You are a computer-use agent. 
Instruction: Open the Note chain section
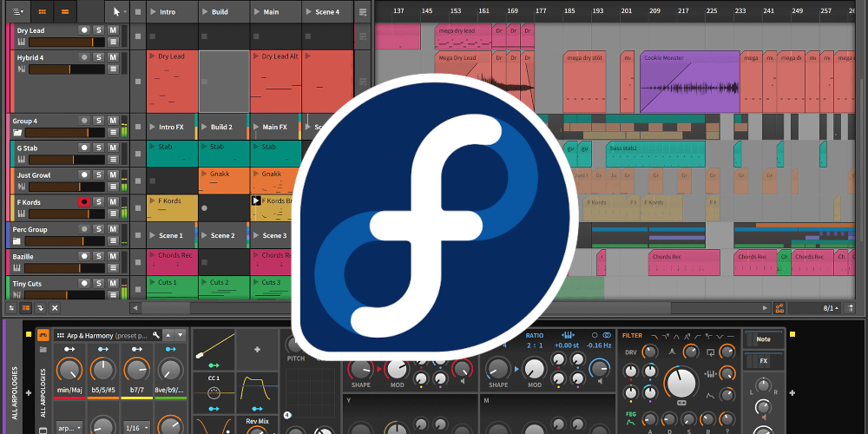pyautogui.click(x=763, y=339)
